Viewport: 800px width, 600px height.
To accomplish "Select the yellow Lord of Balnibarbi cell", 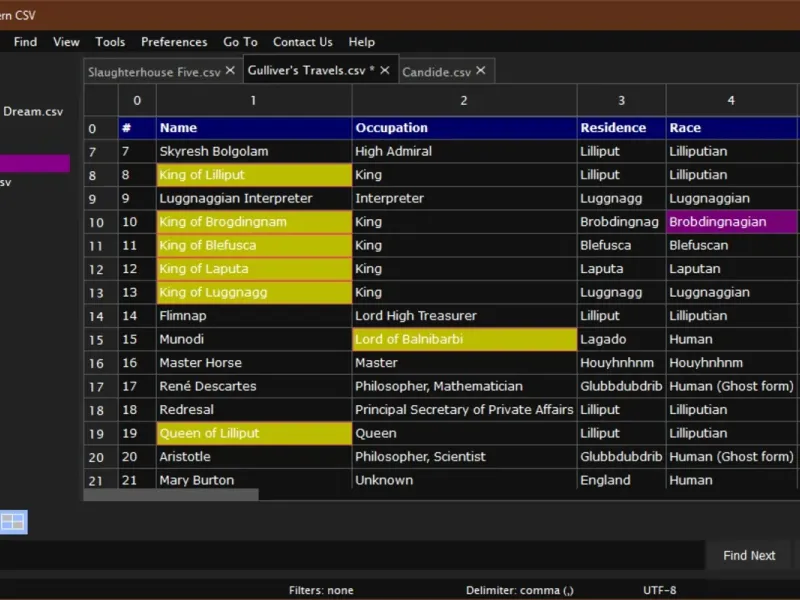I will (464, 339).
